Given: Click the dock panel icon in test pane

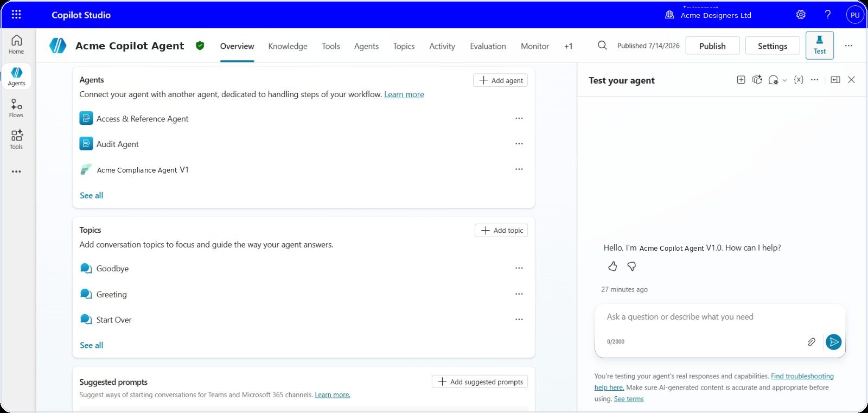Looking at the screenshot, I should 835,80.
